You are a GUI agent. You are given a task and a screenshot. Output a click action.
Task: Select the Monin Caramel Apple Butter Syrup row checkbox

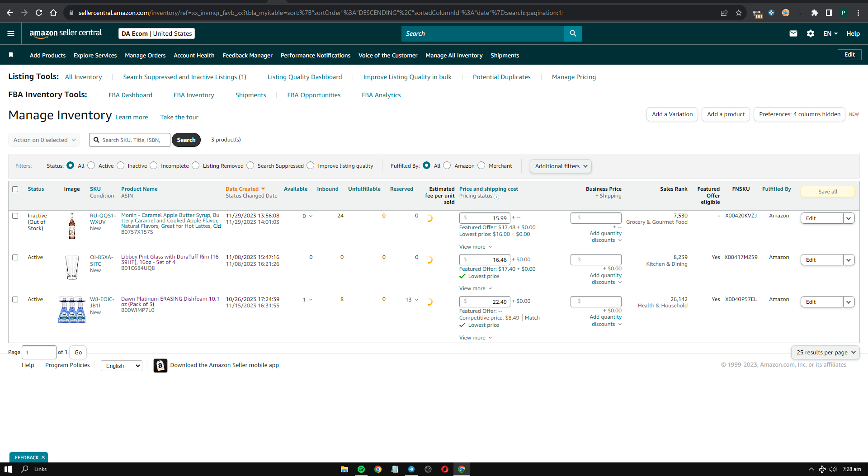pyautogui.click(x=15, y=216)
